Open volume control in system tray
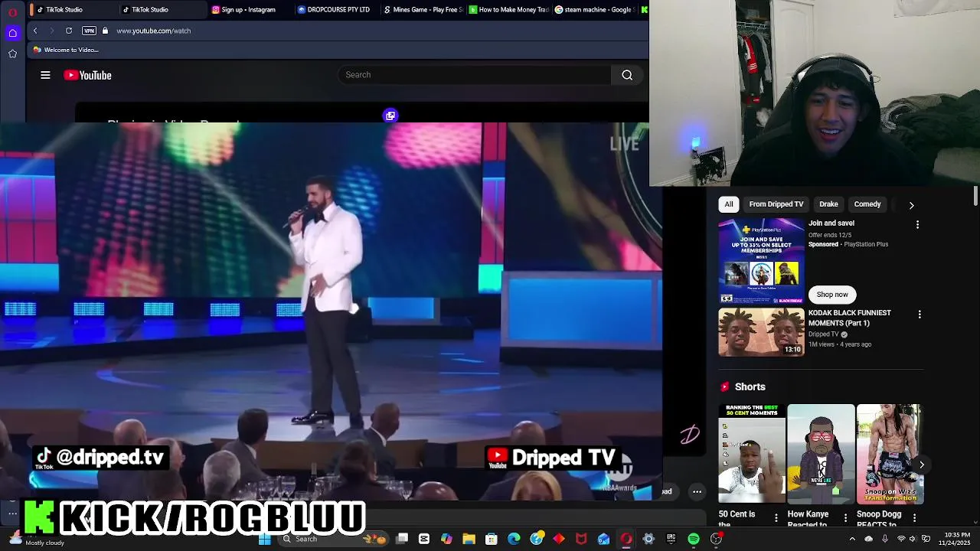Image resolution: width=980 pixels, height=551 pixels. [x=912, y=539]
